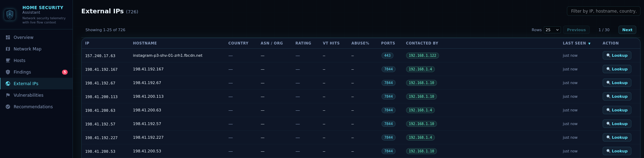Go to the Next page of results
This screenshot has width=644, height=158.
click(627, 30)
